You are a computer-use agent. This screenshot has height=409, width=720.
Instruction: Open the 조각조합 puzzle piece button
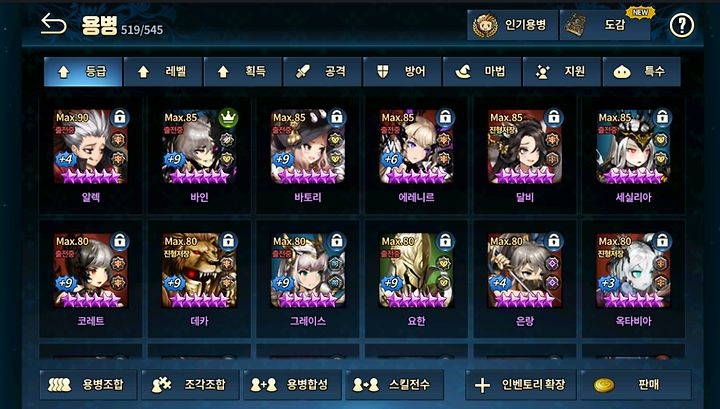coord(190,385)
